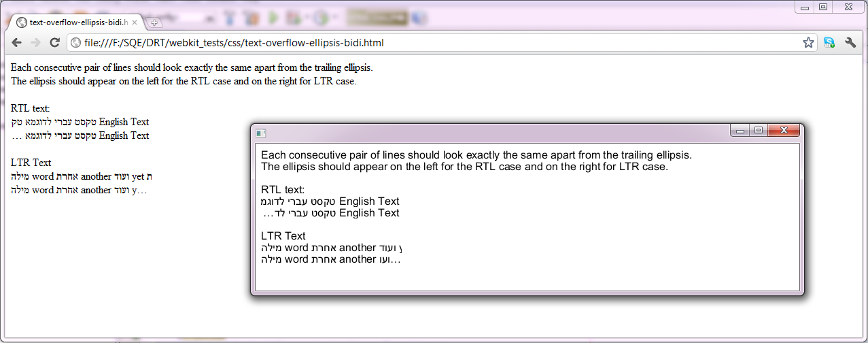
Task: Click the "LTR Text" heading in popup window
Action: tap(283, 236)
